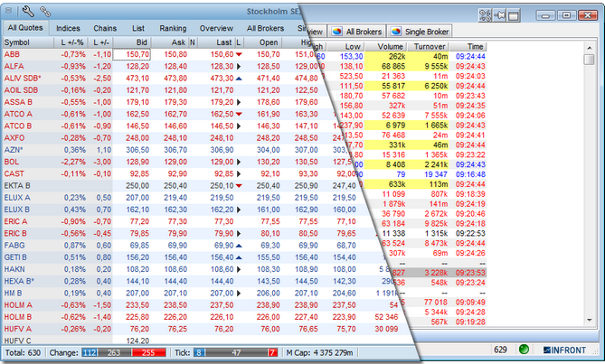605x364 pixels.
Task: Sort by the Open column header
Action: [x=262, y=42]
